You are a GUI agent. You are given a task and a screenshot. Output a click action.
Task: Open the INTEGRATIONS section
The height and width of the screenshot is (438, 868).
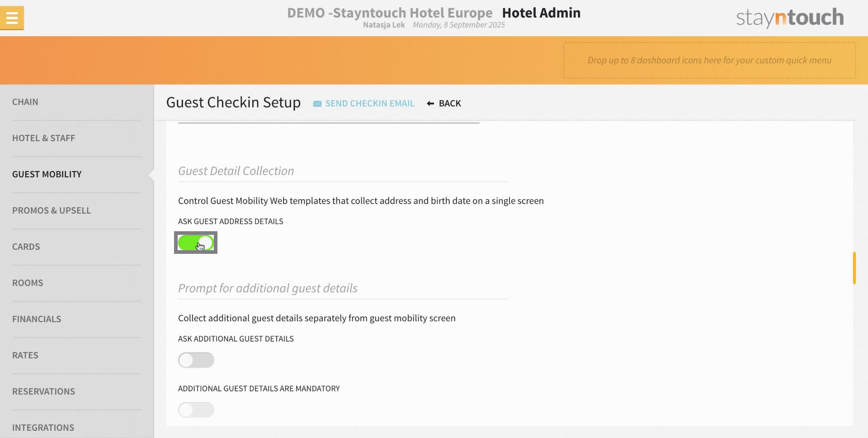click(x=43, y=428)
